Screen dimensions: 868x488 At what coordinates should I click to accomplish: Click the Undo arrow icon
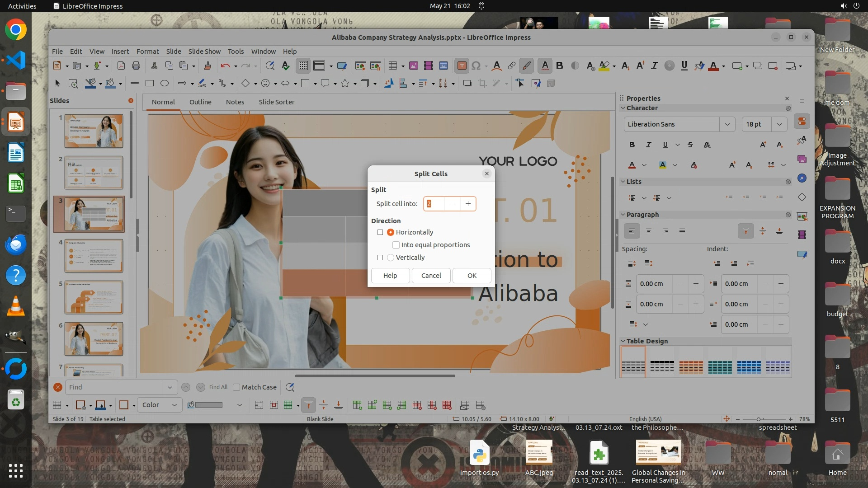[225, 66]
